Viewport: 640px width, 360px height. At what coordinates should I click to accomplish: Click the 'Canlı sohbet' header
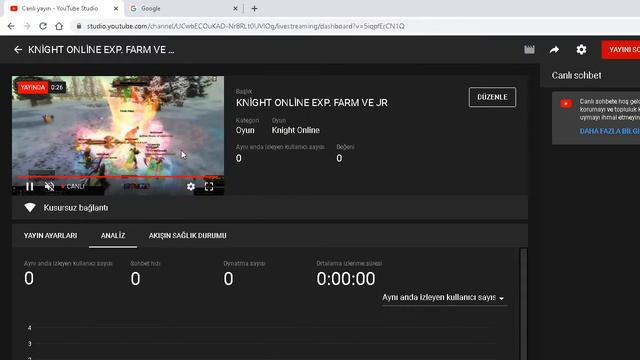click(x=576, y=76)
